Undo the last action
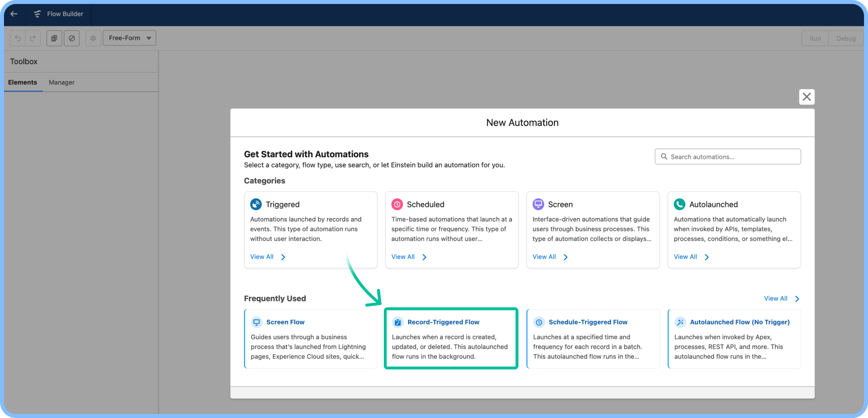 (x=18, y=38)
